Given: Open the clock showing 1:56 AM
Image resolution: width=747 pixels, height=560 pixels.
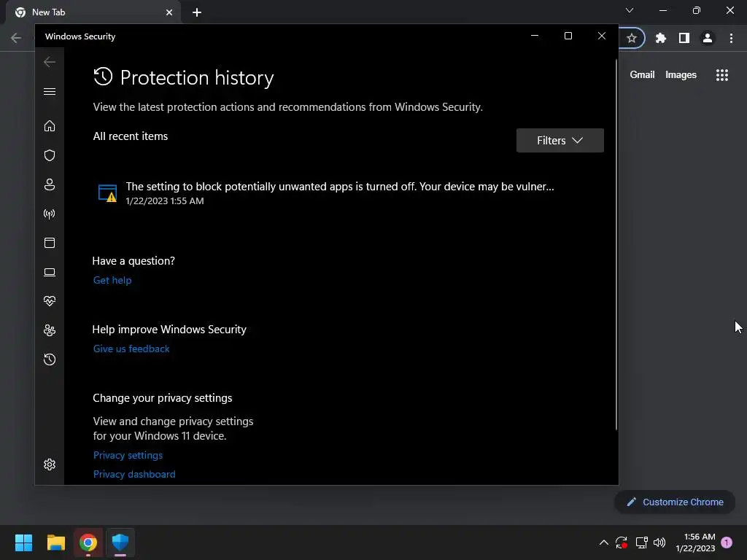Looking at the screenshot, I should point(695,542).
